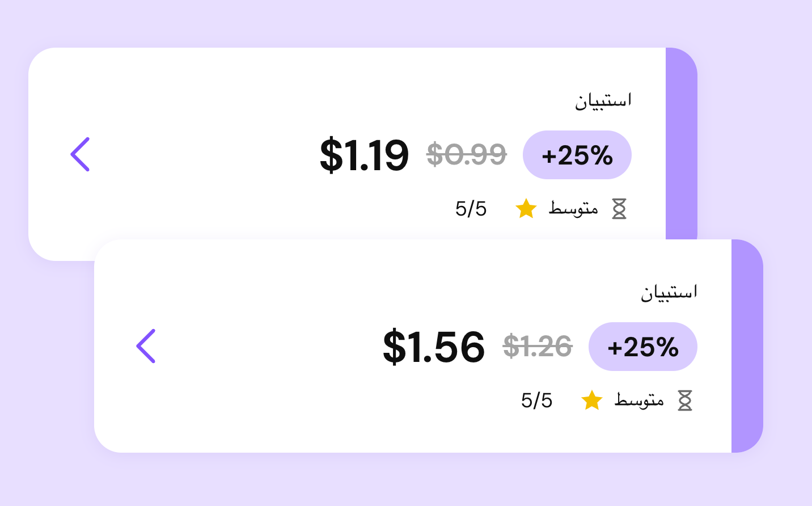The image size is (812, 506).
Task: Open the $1.56 survey card chevron
Action: pyautogui.click(x=146, y=346)
